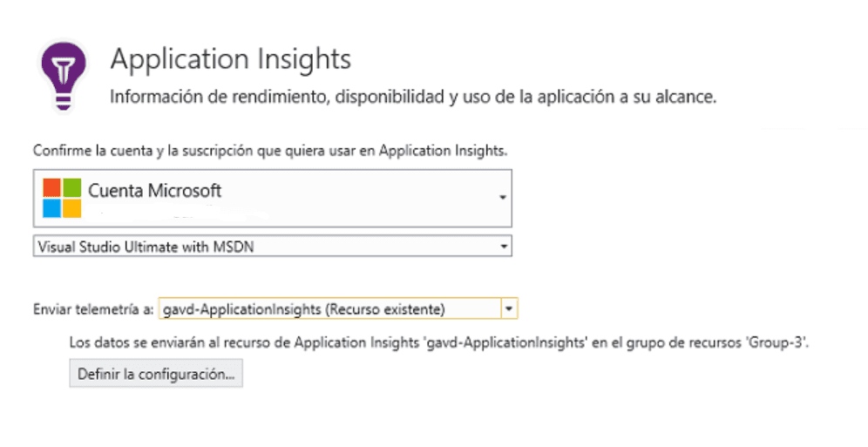Click the hidden email line under Cuenta Microsoft
This screenshot has height=447, width=868.
(x=177, y=213)
